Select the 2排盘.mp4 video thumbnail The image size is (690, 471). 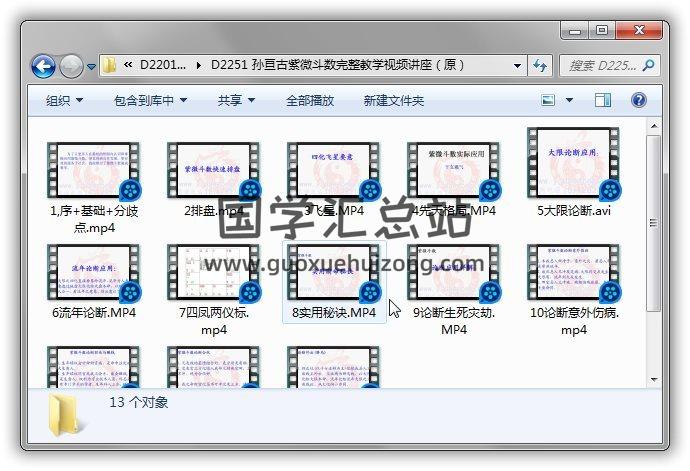(213, 170)
